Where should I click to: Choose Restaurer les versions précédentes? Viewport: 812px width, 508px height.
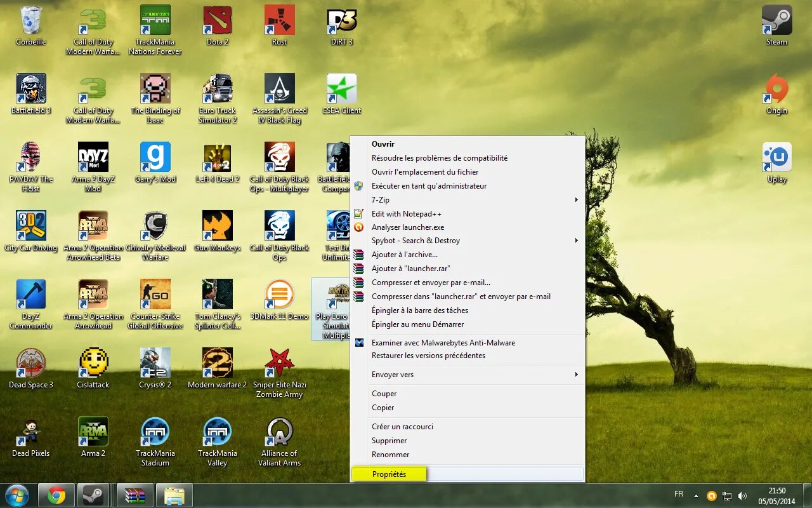click(x=467, y=356)
